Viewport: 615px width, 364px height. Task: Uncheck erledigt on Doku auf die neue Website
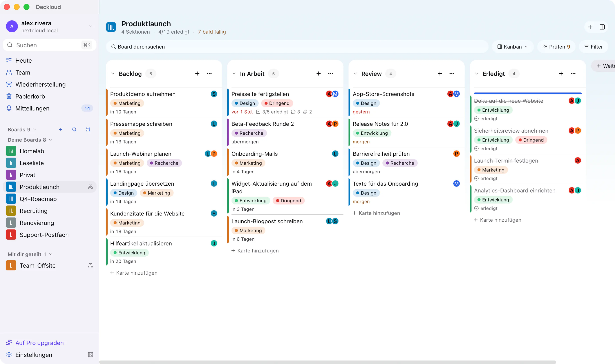click(476, 119)
